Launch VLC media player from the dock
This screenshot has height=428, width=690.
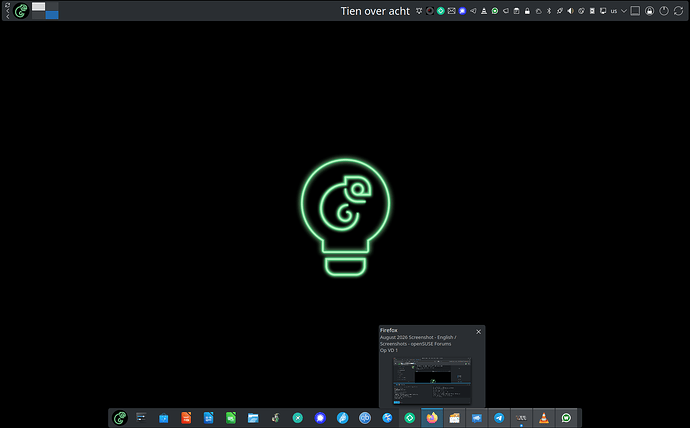544,418
